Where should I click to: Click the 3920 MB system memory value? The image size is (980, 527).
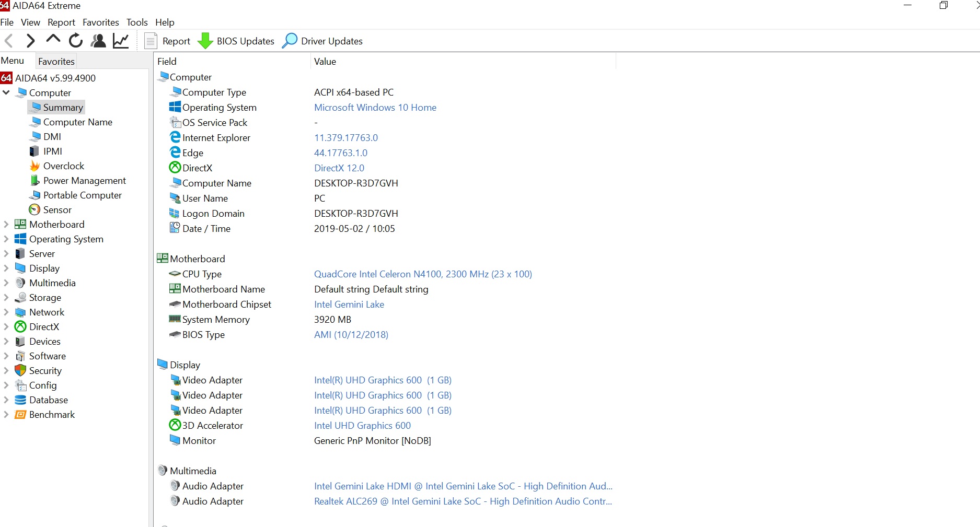[x=332, y=319]
